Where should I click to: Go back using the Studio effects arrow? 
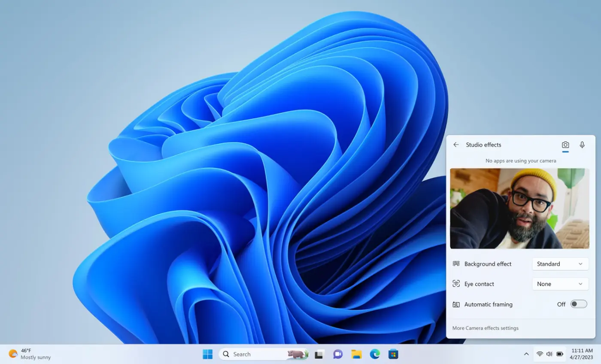click(456, 145)
